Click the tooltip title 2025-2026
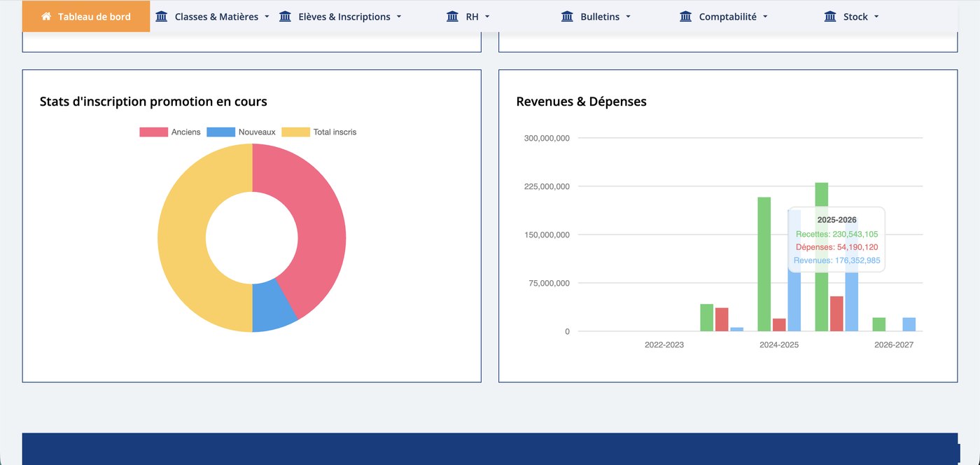 click(x=836, y=220)
